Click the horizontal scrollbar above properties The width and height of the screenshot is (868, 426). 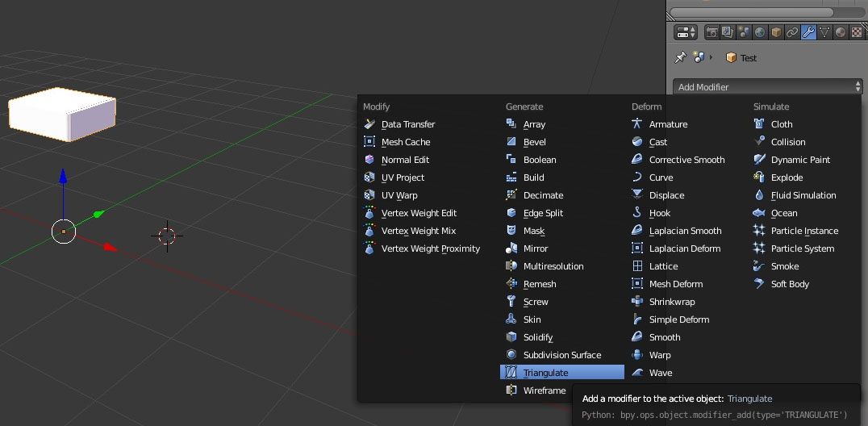pyautogui.click(x=752, y=12)
